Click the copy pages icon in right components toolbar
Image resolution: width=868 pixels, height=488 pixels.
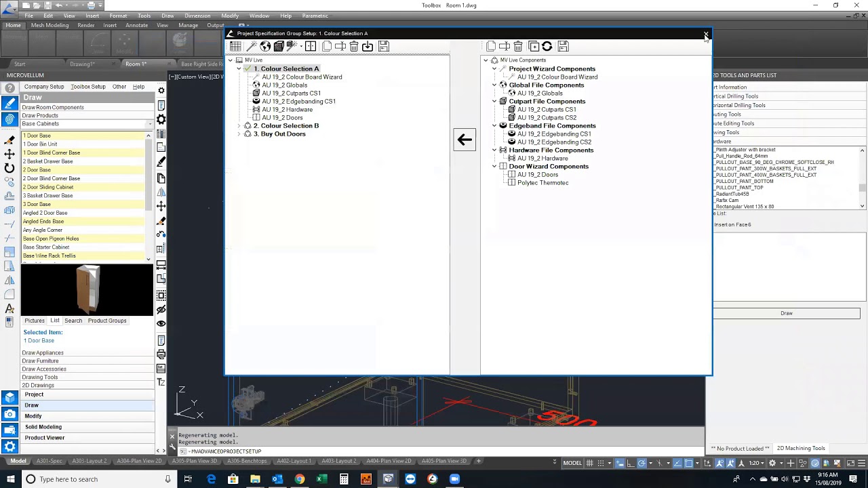point(491,46)
